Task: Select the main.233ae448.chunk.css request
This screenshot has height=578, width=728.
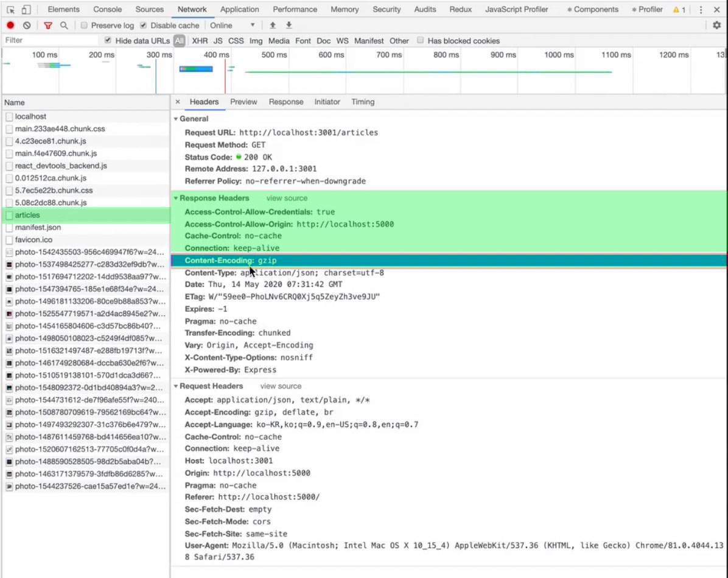Action: [x=86, y=129]
